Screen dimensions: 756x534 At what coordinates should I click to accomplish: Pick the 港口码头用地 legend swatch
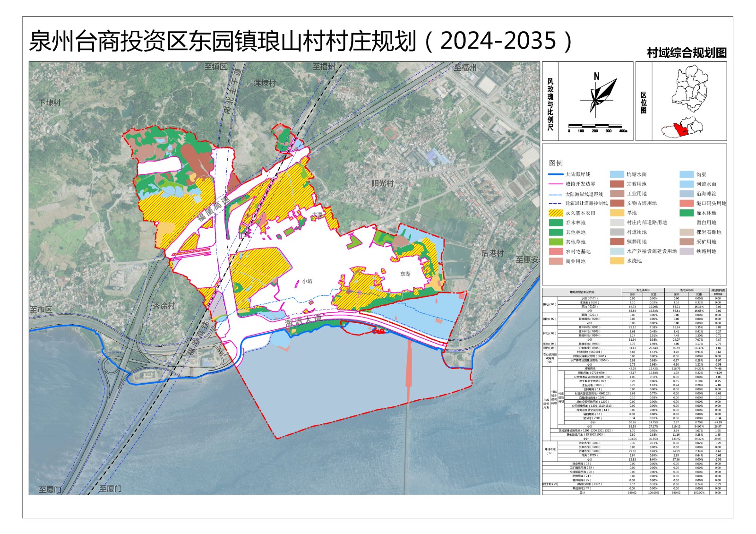coord(686,203)
